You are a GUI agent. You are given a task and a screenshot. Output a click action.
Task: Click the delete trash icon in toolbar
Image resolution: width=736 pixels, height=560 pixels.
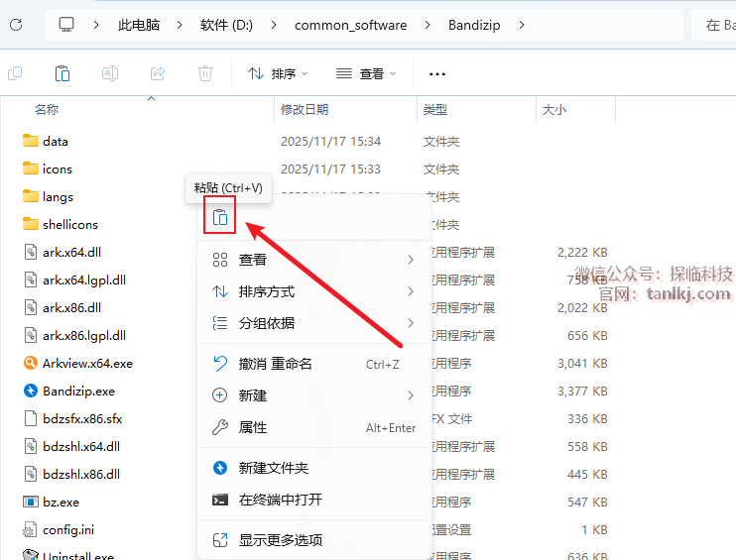click(205, 73)
